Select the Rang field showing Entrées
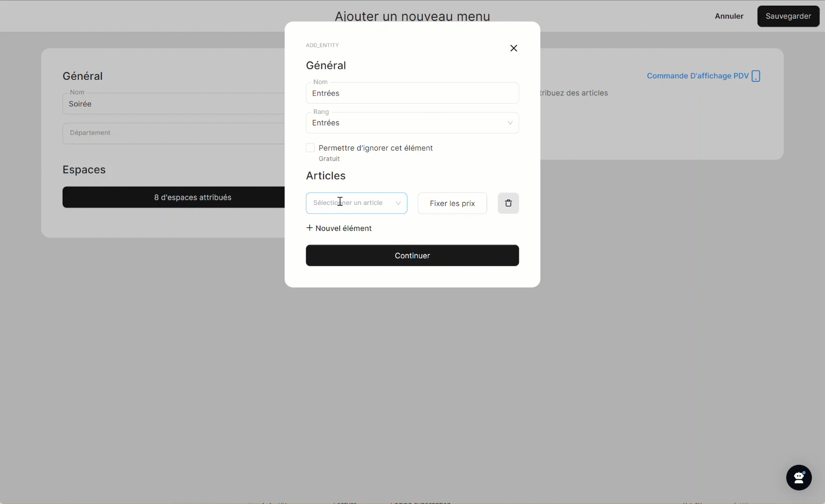825x504 pixels. point(406,123)
